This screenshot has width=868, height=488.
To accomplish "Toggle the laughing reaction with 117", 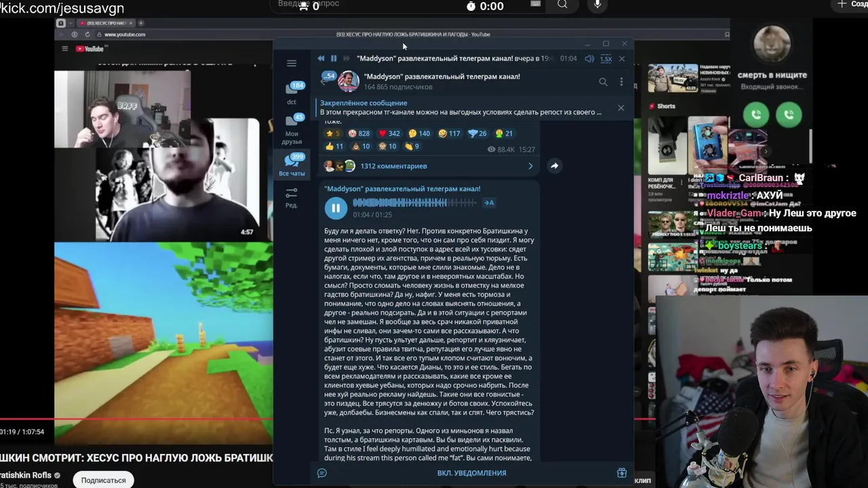I will pyautogui.click(x=449, y=134).
